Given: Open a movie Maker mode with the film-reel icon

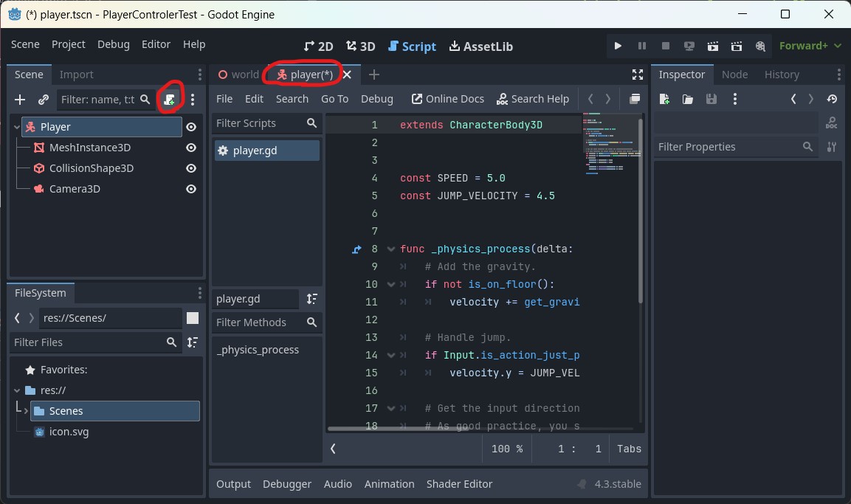Looking at the screenshot, I should tap(760, 46).
